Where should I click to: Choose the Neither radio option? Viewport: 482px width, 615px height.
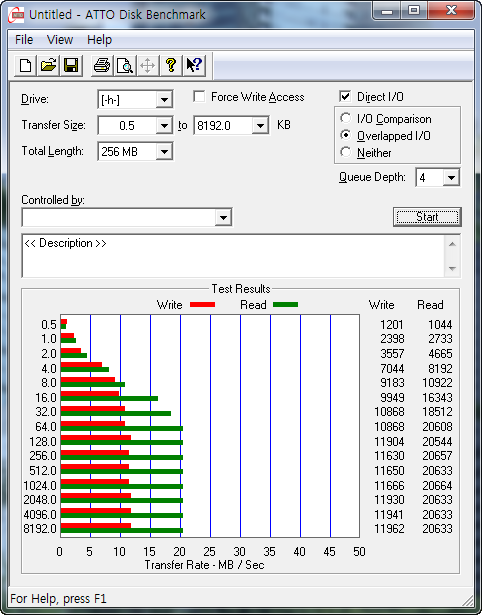[x=346, y=153]
